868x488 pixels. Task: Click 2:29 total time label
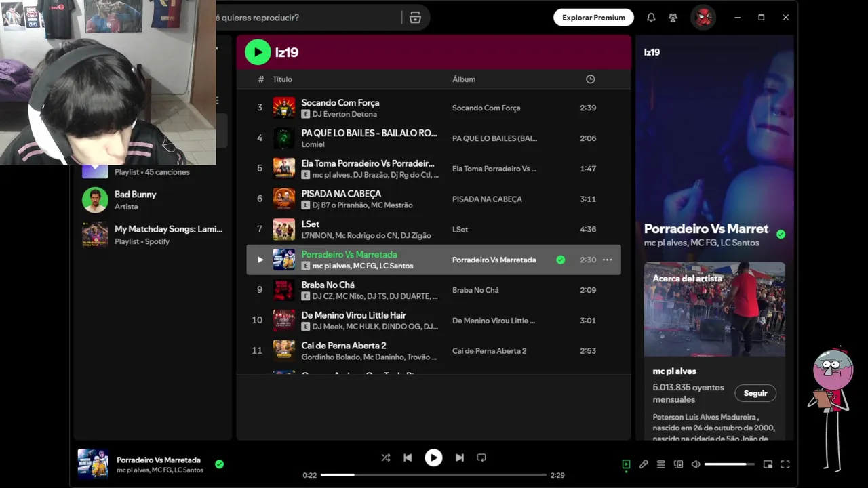click(557, 475)
